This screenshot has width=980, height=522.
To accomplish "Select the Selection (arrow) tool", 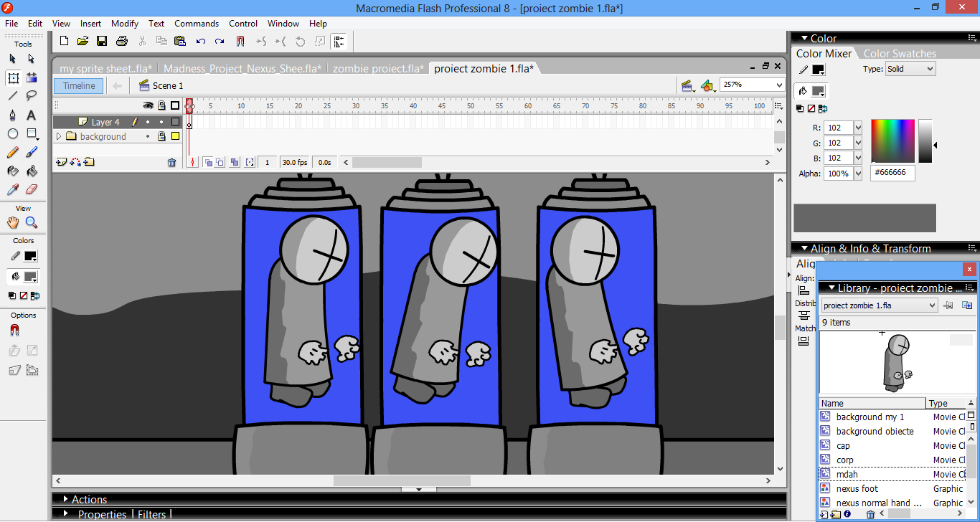I will click(x=13, y=59).
